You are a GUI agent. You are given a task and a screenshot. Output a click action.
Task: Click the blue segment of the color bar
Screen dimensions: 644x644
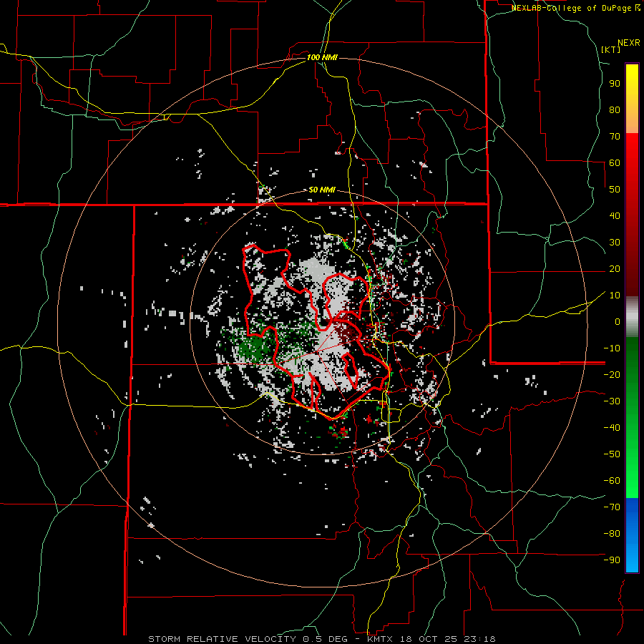tap(632, 535)
